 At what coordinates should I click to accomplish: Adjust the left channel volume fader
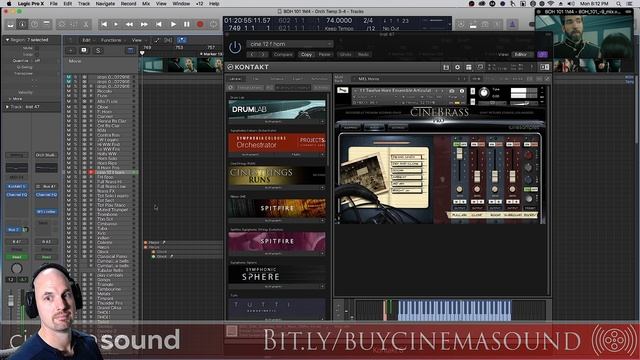[11, 301]
